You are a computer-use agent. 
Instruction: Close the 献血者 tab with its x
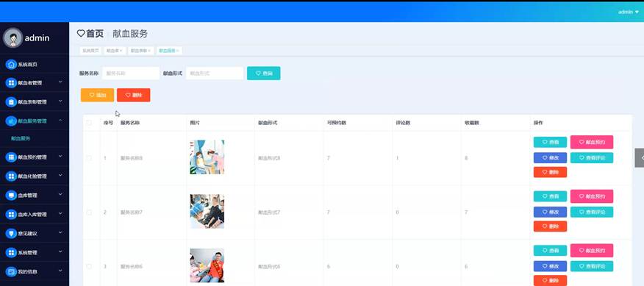[121, 51]
